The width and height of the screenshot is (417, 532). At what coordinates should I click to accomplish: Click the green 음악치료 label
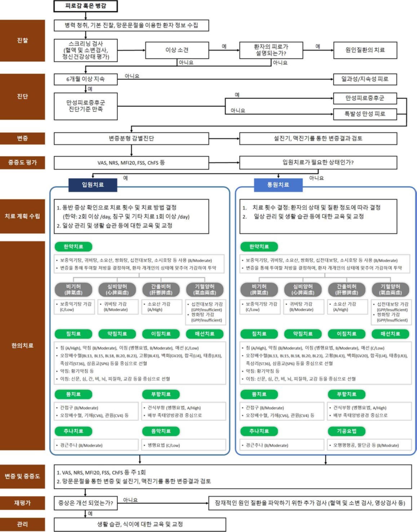(x=161, y=431)
